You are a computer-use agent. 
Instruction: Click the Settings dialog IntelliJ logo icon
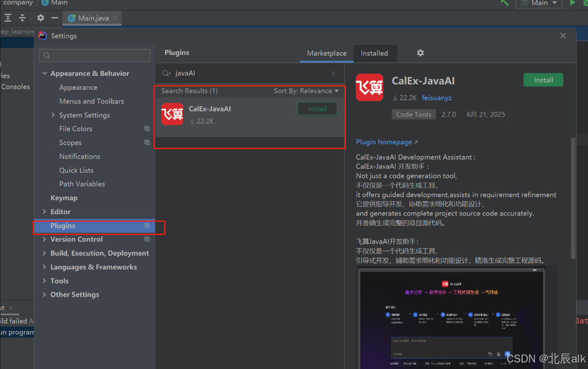coord(42,35)
